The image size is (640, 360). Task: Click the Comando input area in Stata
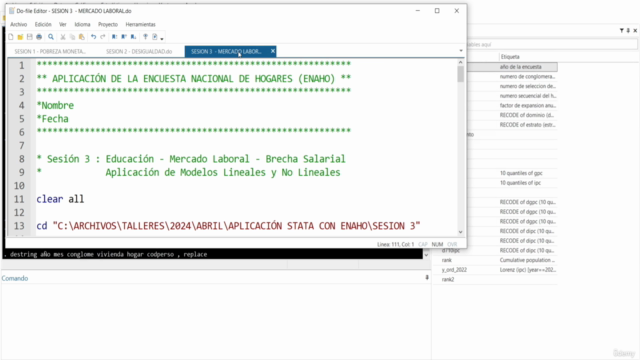tap(215, 321)
